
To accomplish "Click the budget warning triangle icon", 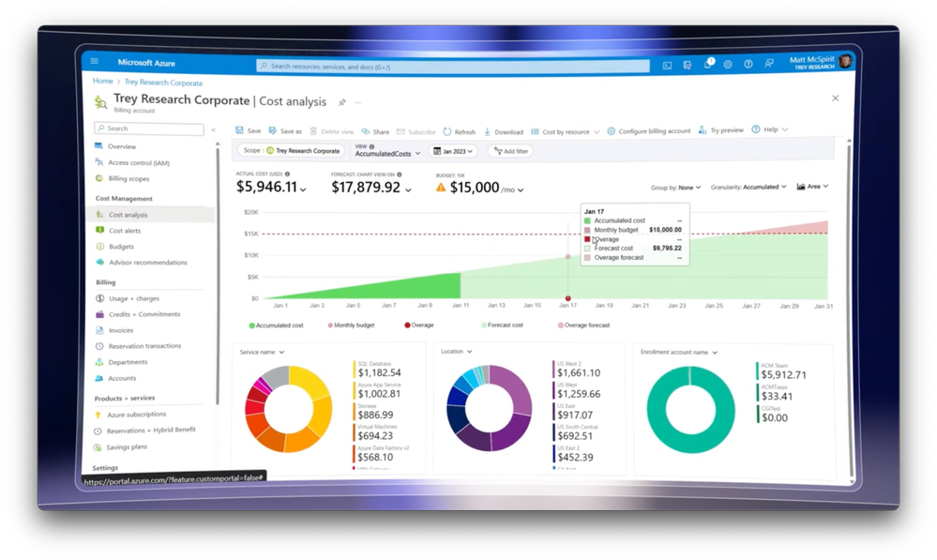I will coord(441,188).
